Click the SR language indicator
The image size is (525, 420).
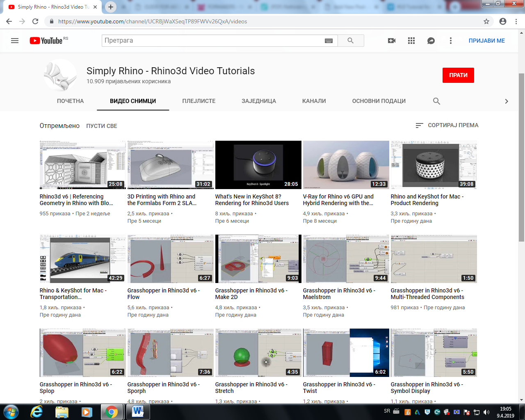tap(387, 411)
